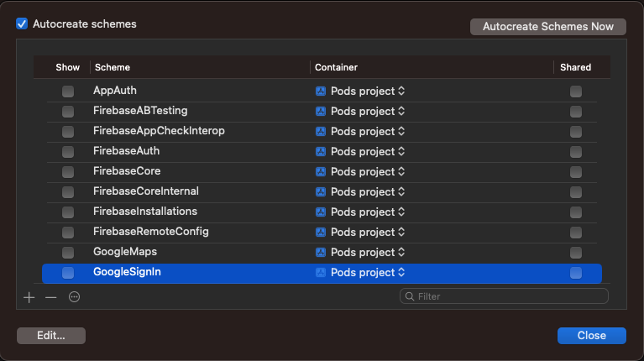Sort by the Container column header
Screen dimensions: 644x361
pos(336,67)
